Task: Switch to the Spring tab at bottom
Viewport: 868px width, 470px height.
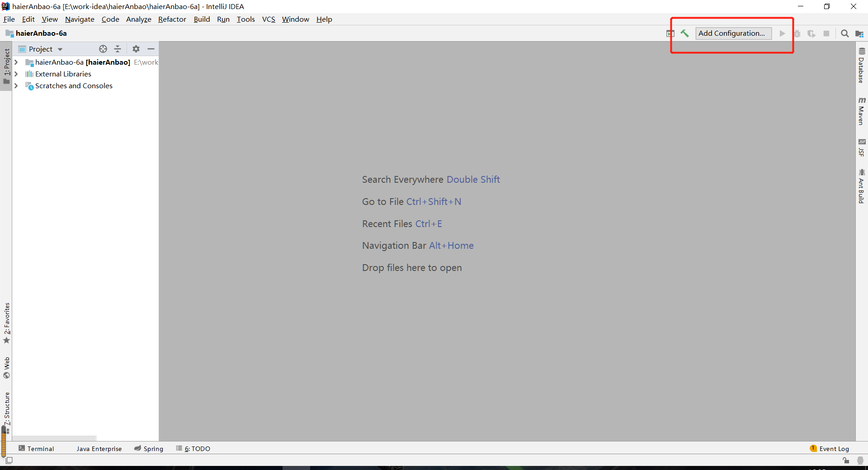Action: (x=148, y=448)
